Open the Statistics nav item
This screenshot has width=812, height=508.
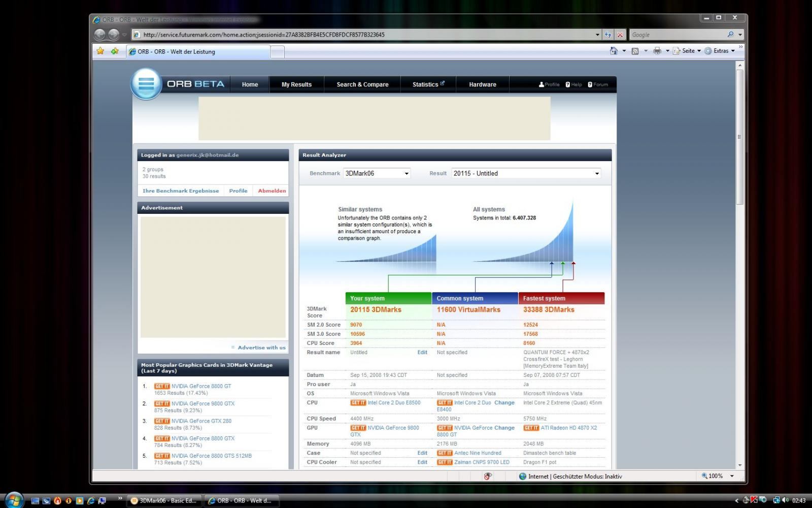[428, 84]
